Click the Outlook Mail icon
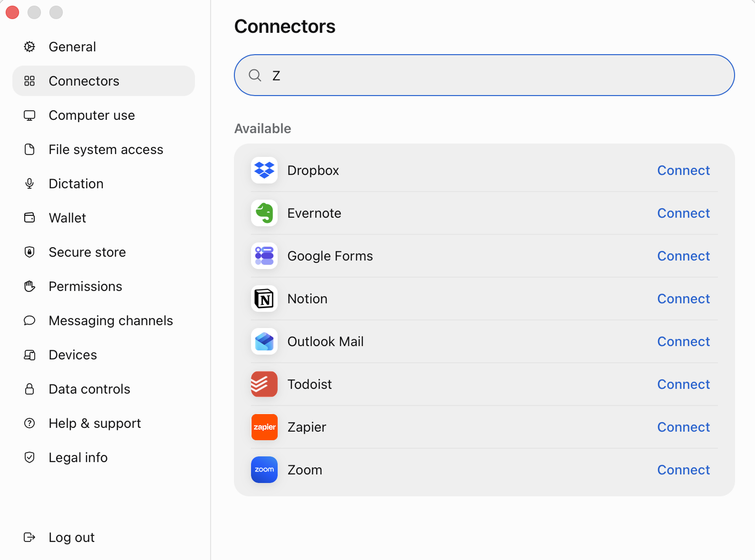The image size is (755, 560). (264, 341)
